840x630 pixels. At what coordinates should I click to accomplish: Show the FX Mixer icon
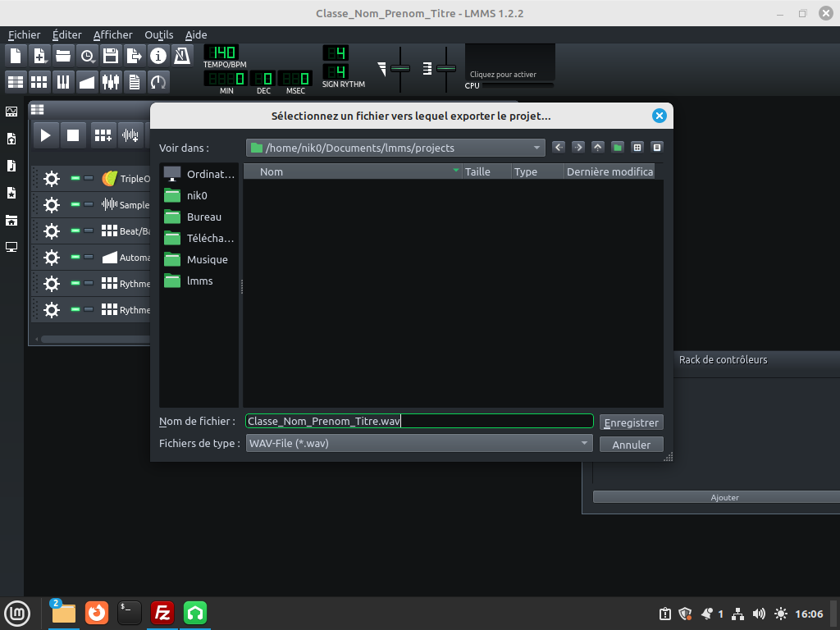click(111, 82)
